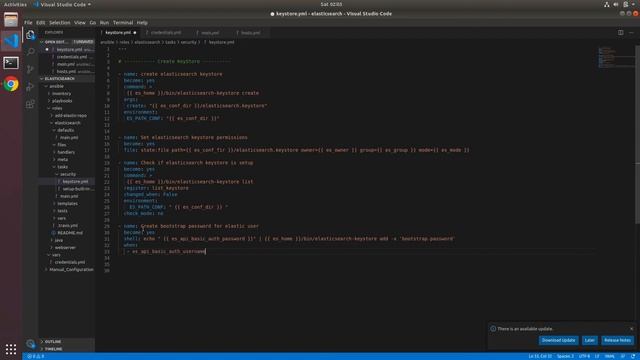The width and height of the screenshot is (640, 360).
Task: Click the clock in the top bar
Action: (331, 4)
